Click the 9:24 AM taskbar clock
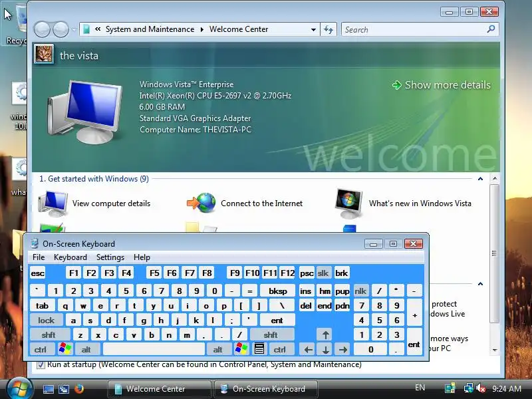 pyautogui.click(x=507, y=388)
